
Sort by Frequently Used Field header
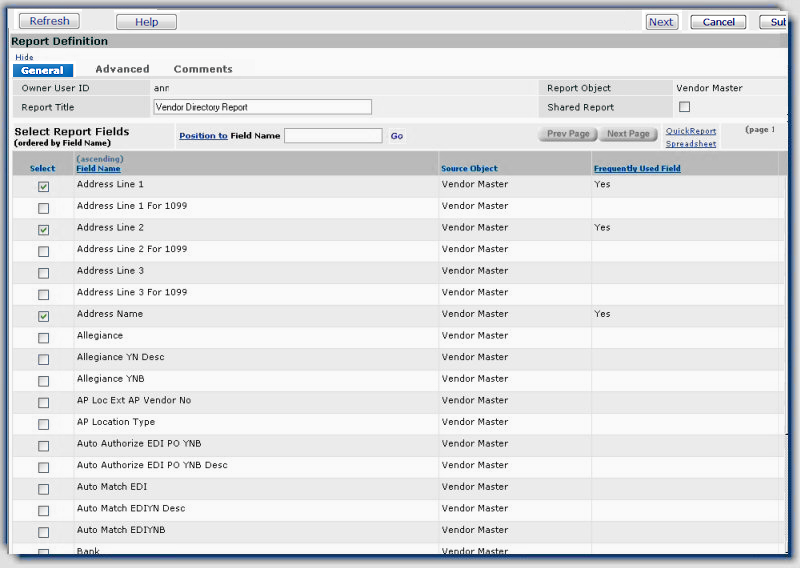click(637, 169)
